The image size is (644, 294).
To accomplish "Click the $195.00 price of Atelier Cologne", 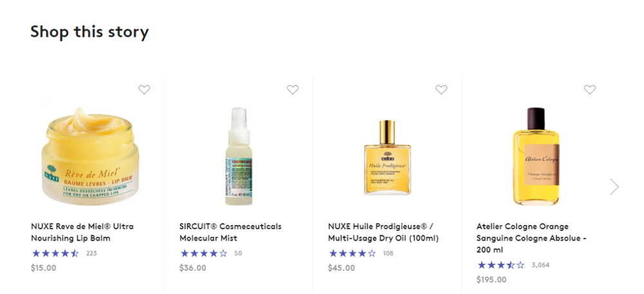I will [x=491, y=280].
